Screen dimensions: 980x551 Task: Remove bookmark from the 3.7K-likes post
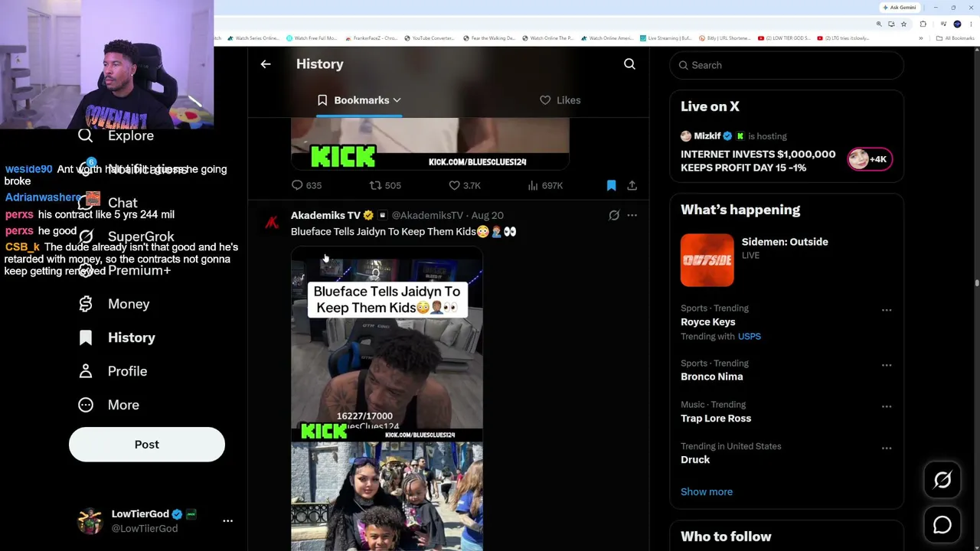pos(611,185)
